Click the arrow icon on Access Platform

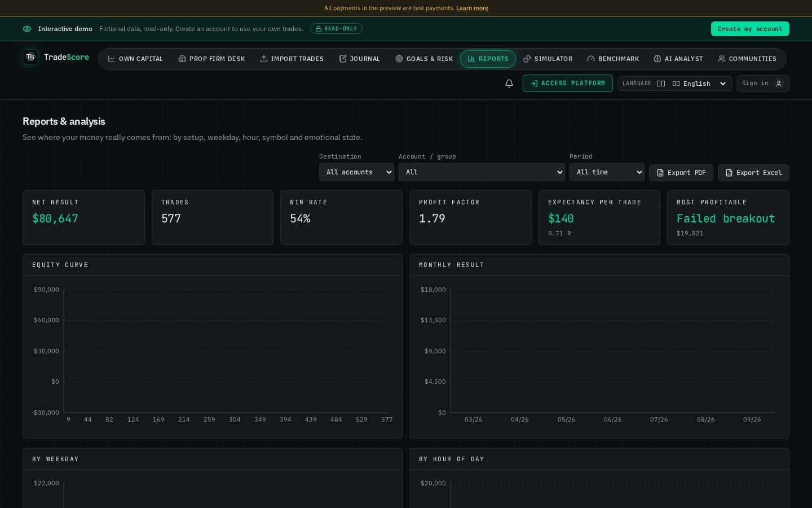point(534,84)
